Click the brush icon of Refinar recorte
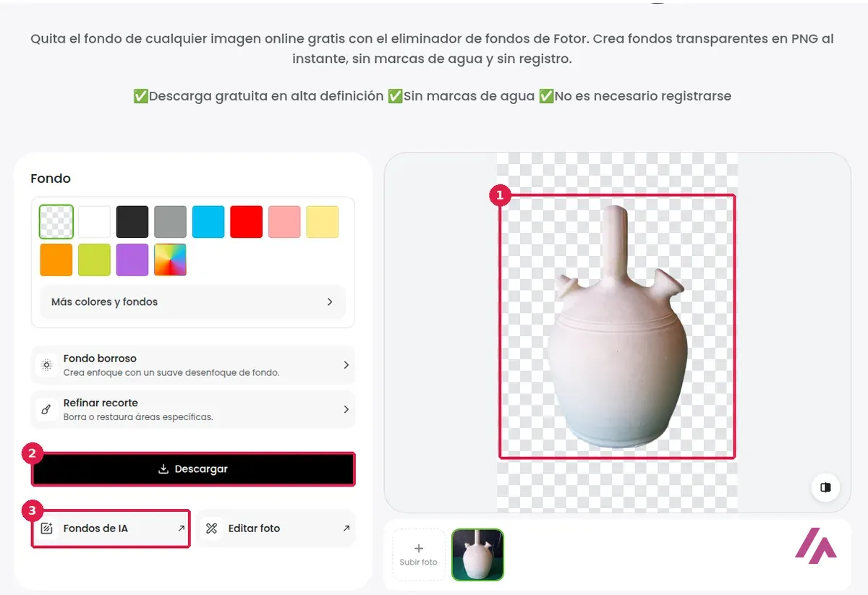Viewport: 868px width, 595px height. 47,409
